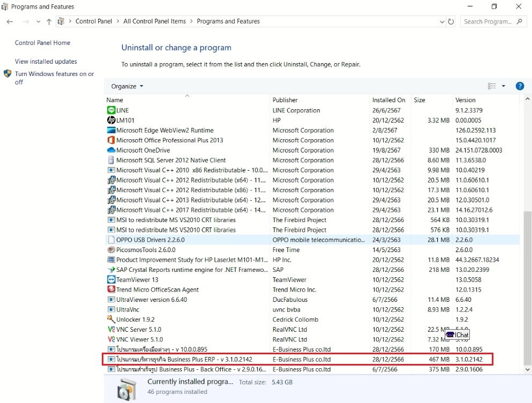The height and width of the screenshot is (403, 532).
Task: Navigate to All Control Panel Items breadcrumb
Action: 155,21
